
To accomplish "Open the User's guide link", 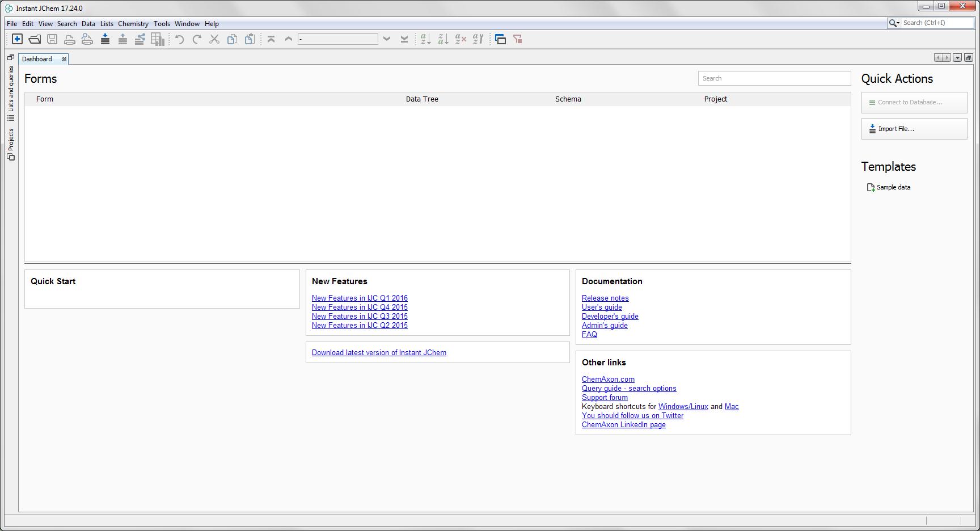I will click(602, 307).
